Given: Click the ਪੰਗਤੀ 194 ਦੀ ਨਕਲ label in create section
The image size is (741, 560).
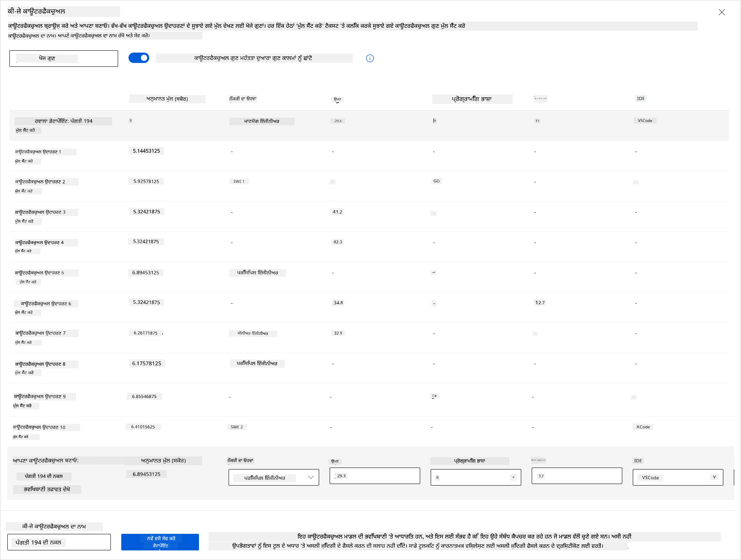Looking at the screenshot, I should point(44,476).
